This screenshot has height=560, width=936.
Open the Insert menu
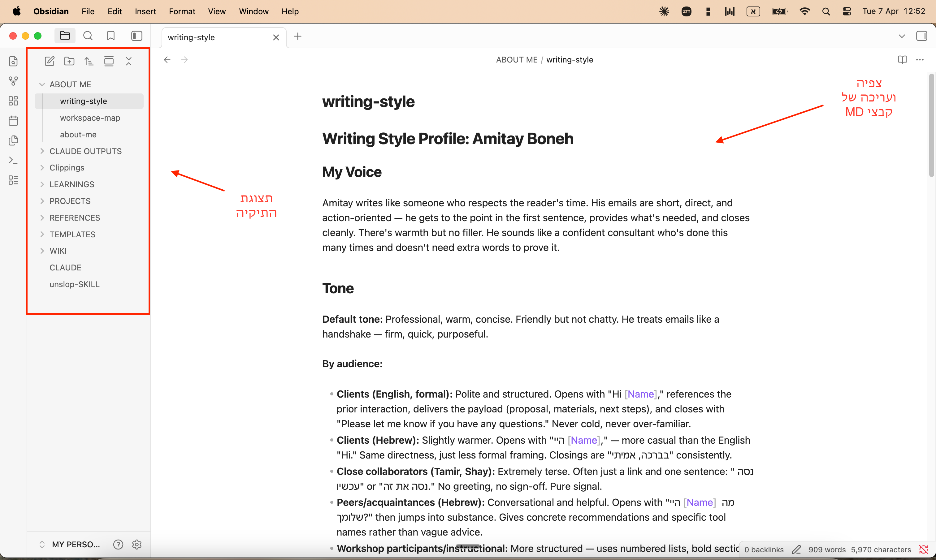coord(145,11)
